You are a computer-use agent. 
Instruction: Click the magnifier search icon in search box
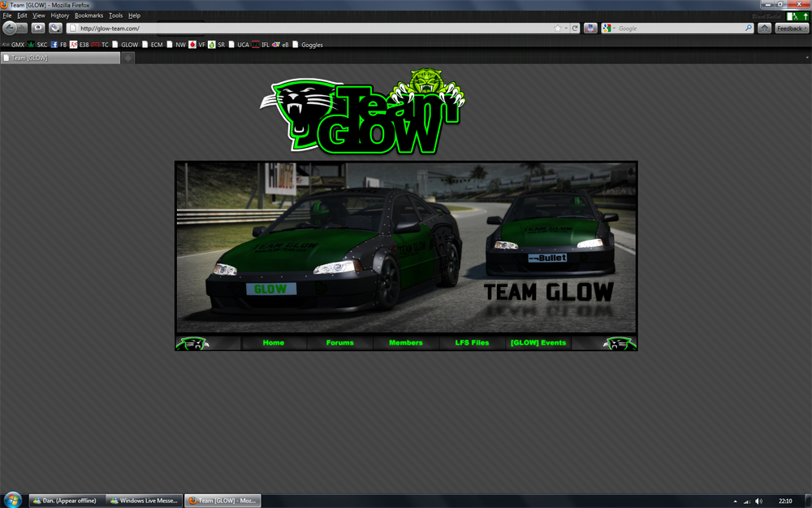tap(749, 28)
